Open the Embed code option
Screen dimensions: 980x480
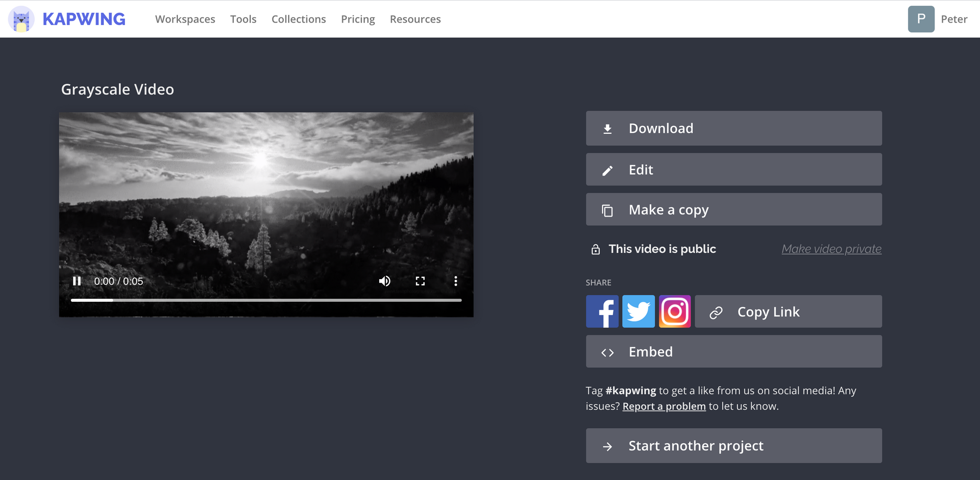734,352
